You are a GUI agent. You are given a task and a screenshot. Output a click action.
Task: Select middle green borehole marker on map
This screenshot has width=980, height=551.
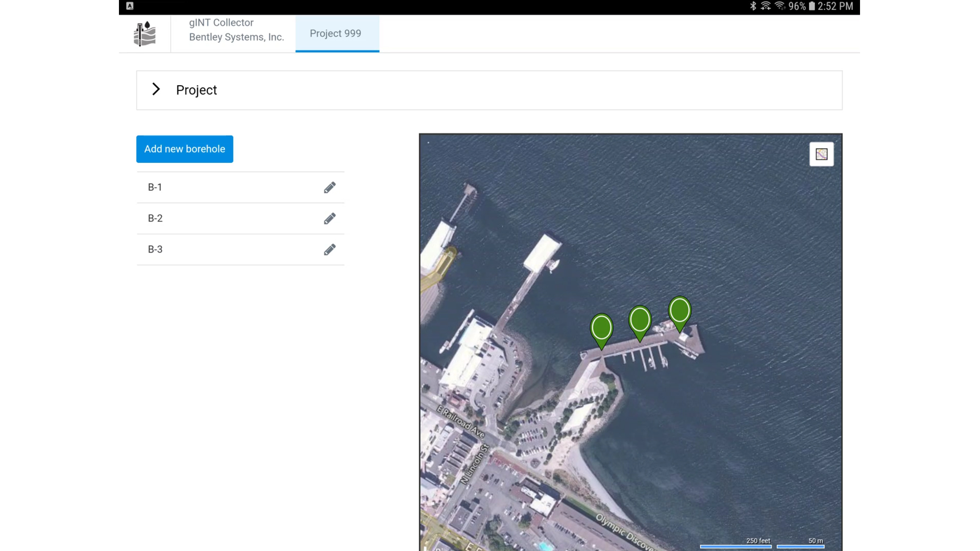(x=640, y=320)
